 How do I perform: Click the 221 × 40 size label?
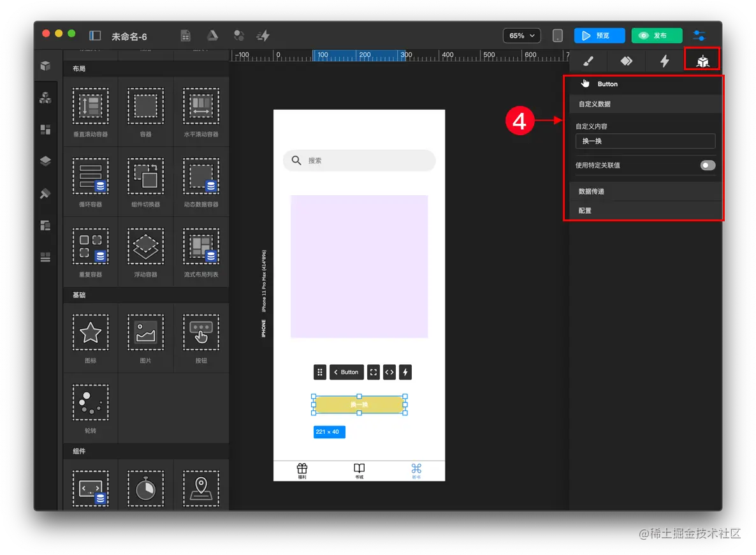click(330, 432)
